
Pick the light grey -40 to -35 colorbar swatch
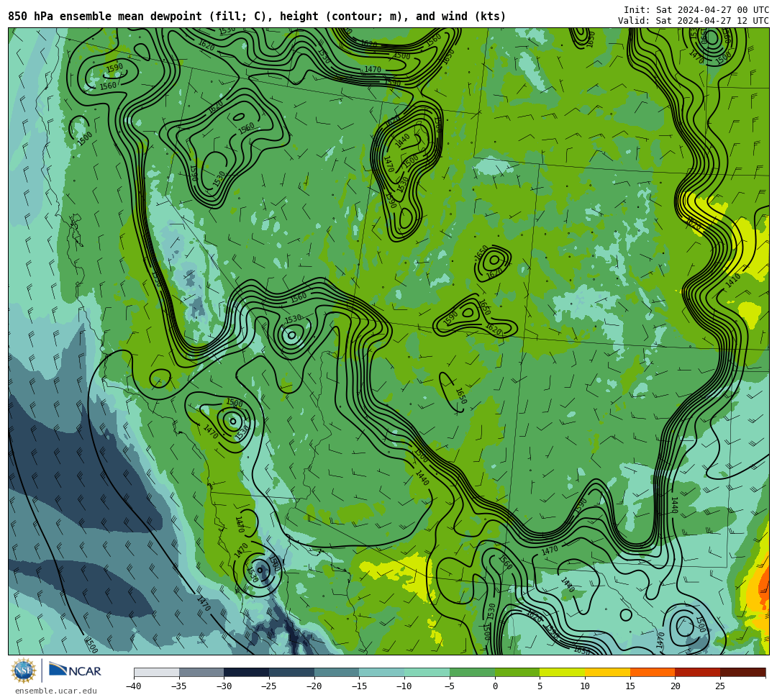point(157,672)
